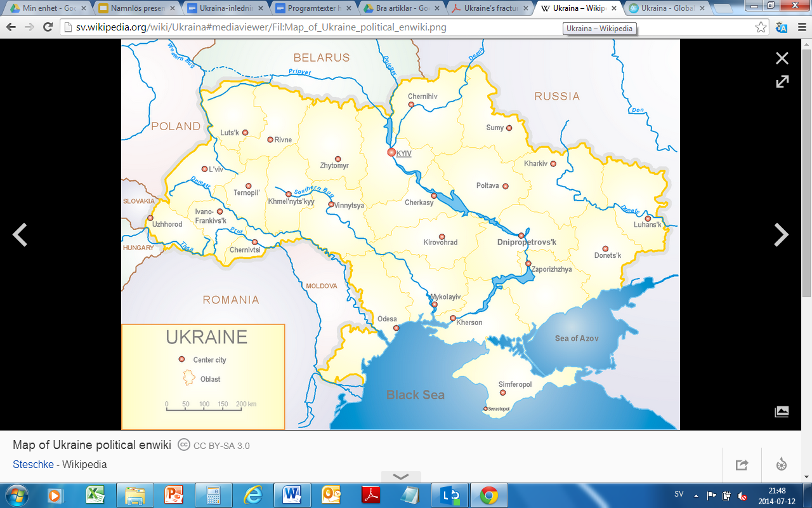Click the SV language indicator
Image resolution: width=812 pixels, height=508 pixels.
click(x=679, y=494)
